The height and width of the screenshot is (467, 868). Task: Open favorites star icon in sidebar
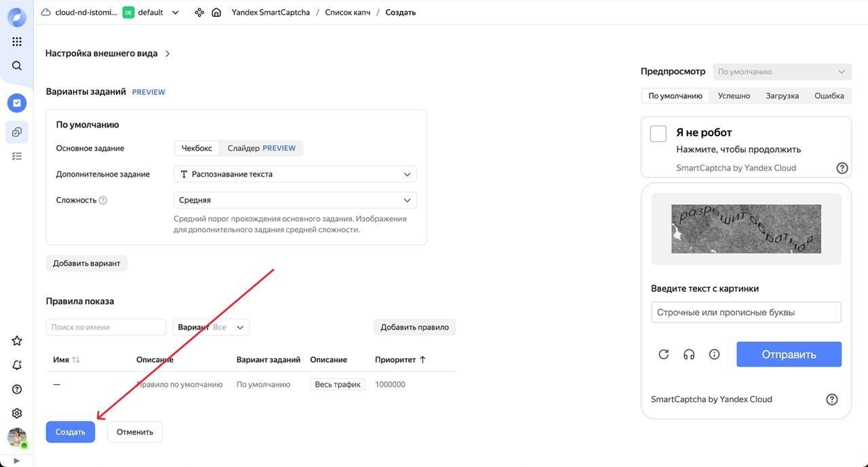[17, 340]
